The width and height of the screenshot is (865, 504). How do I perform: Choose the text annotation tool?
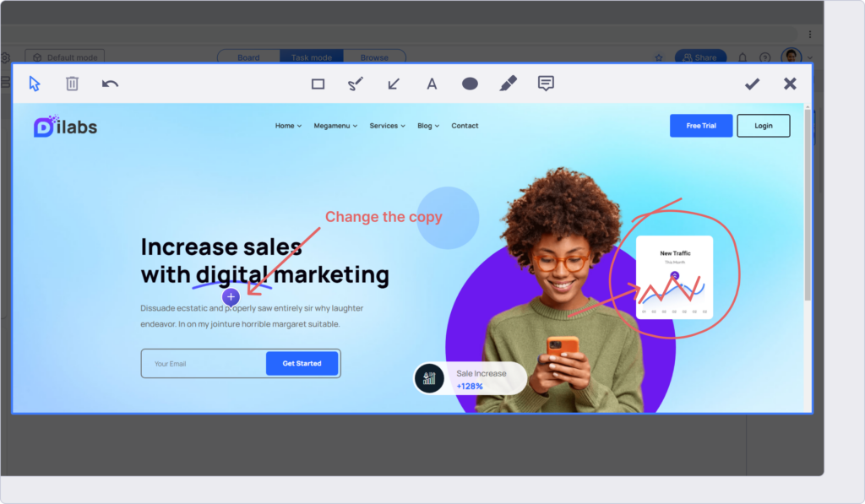[432, 84]
